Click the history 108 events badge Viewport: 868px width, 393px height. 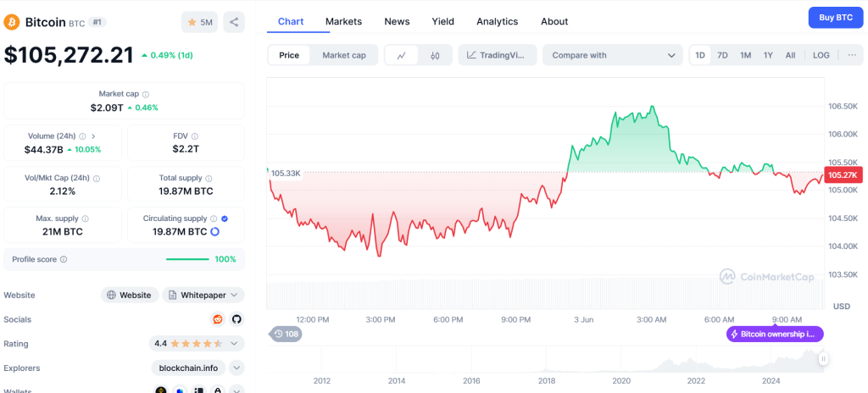pos(287,334)
